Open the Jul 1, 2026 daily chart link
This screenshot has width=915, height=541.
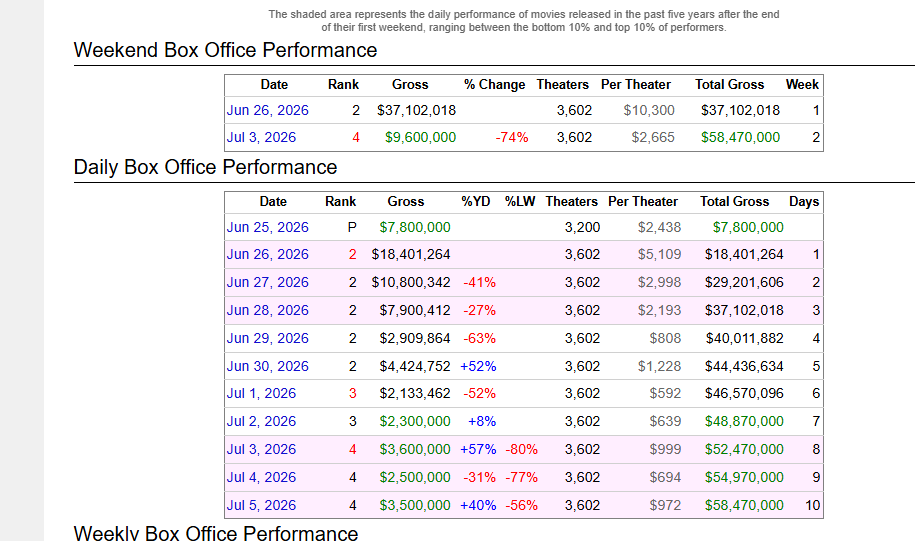tap(261, 393)
